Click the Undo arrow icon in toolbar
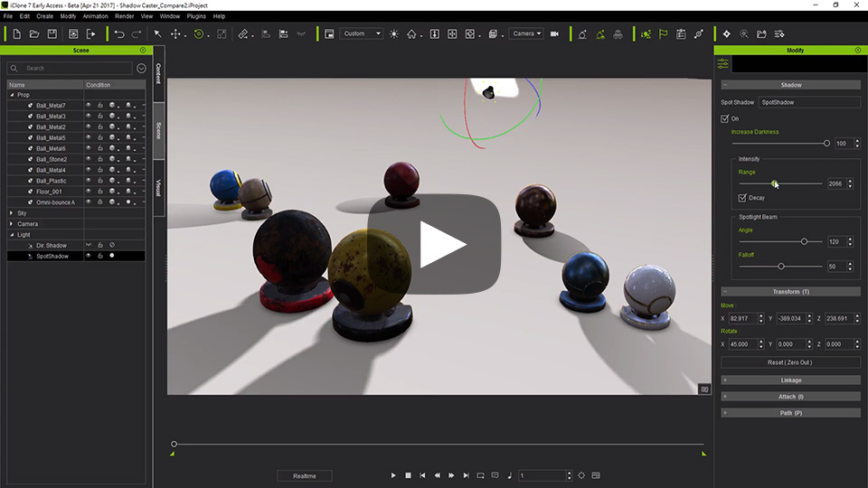868x488 pixels. [x=119, y=34]
